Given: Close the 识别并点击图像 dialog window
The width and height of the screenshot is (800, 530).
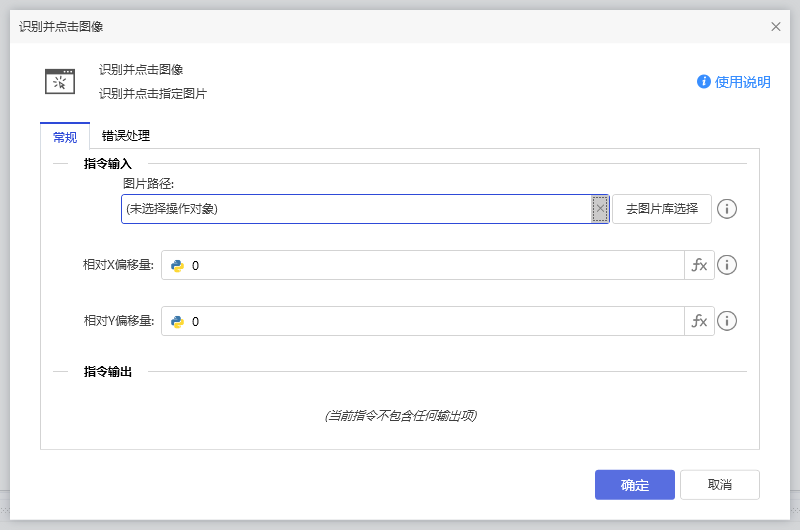Looking at the screenshot, I should click(776, 27).
